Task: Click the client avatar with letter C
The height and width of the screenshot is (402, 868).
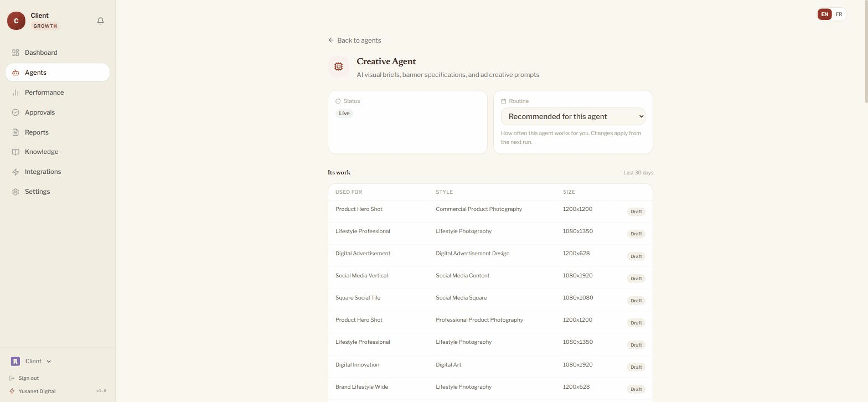Action: click(16, 20)
